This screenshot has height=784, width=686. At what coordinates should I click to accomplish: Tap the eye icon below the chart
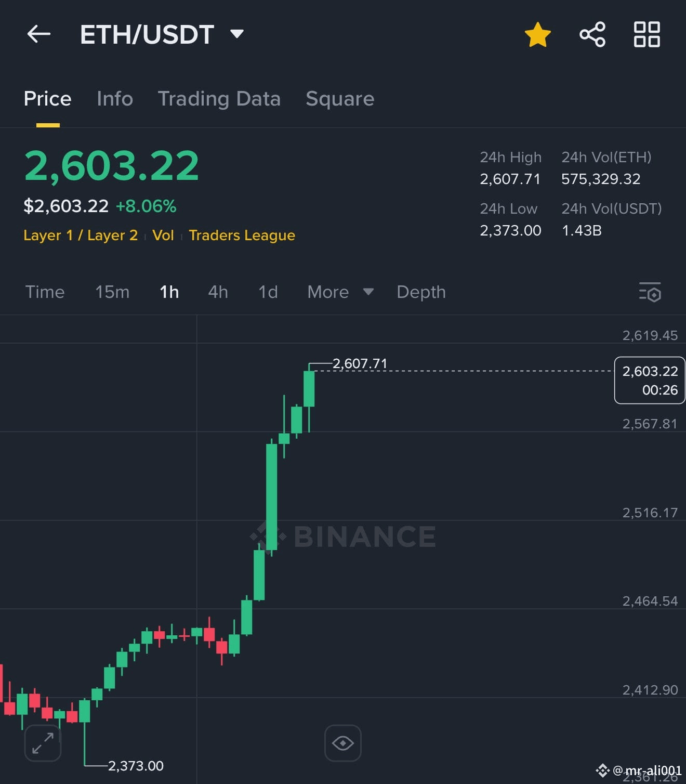click(x=342, y=743)
